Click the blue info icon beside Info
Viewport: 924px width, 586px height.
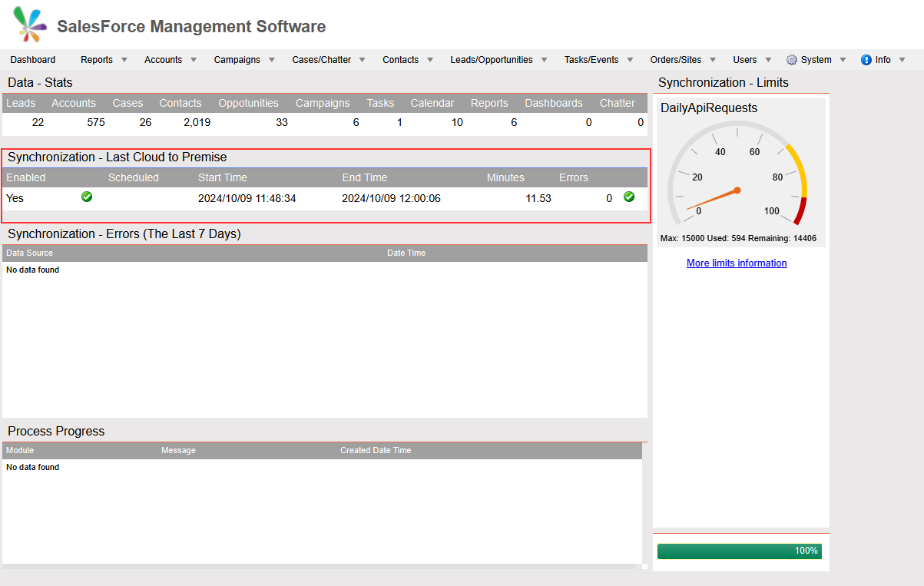[866, 59]
